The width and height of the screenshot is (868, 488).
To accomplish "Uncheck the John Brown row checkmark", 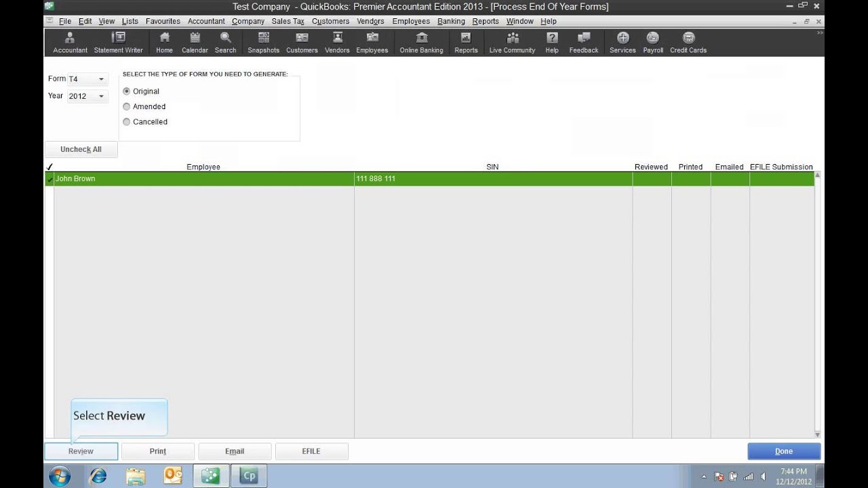I will 50,179.
